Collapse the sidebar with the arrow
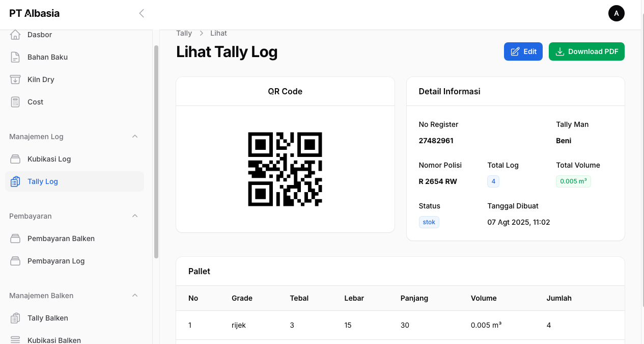 pos(142,13)
